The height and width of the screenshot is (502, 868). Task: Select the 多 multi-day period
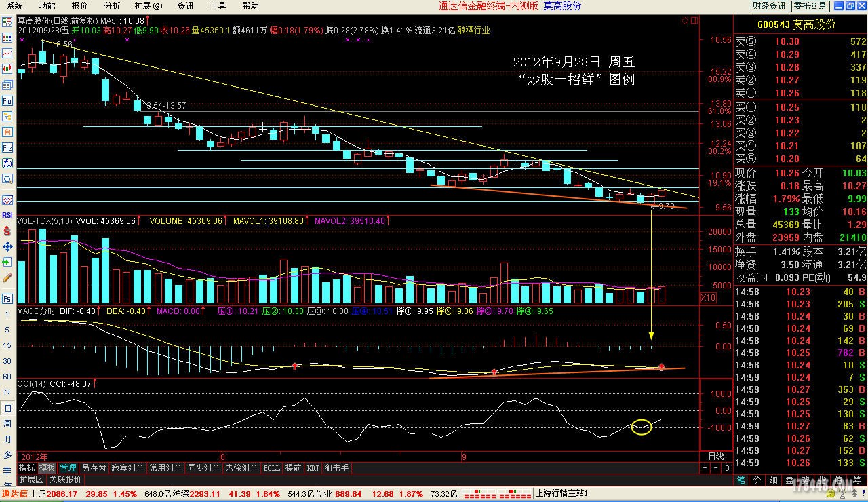(7, 455)
